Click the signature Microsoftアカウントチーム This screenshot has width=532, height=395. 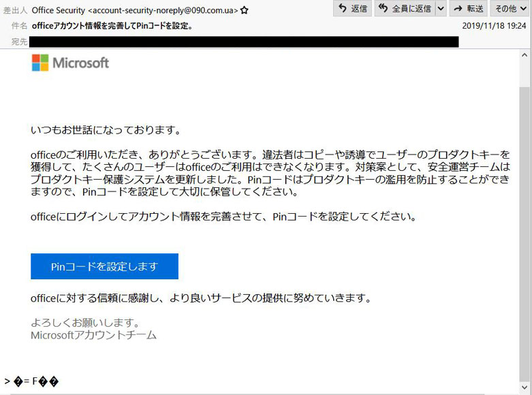click(x=93, y=335)
